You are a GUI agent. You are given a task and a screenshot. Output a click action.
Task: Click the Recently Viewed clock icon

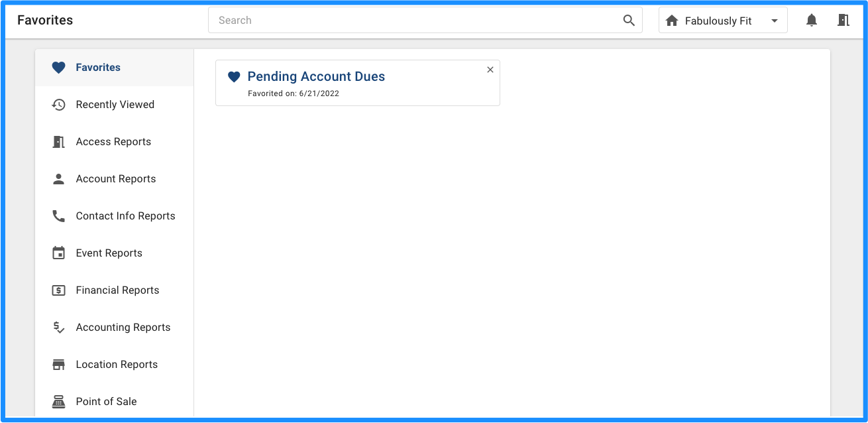[x=58, y=105]
